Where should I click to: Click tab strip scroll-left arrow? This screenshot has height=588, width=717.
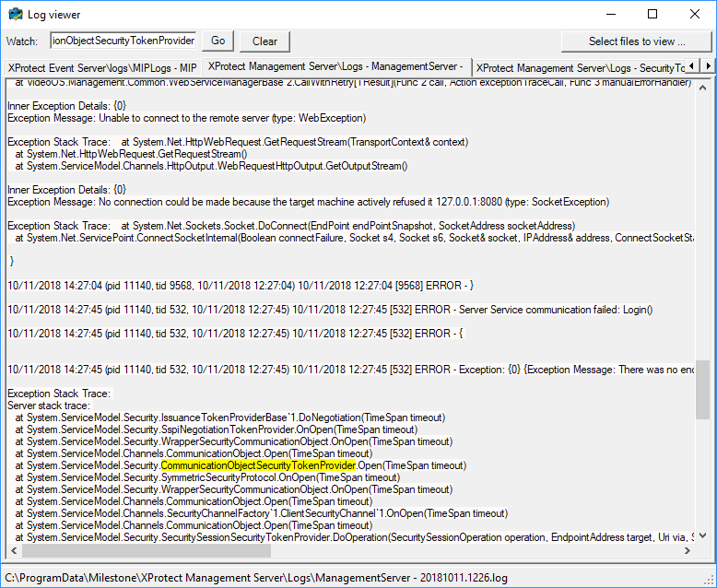tap(692, 65)
